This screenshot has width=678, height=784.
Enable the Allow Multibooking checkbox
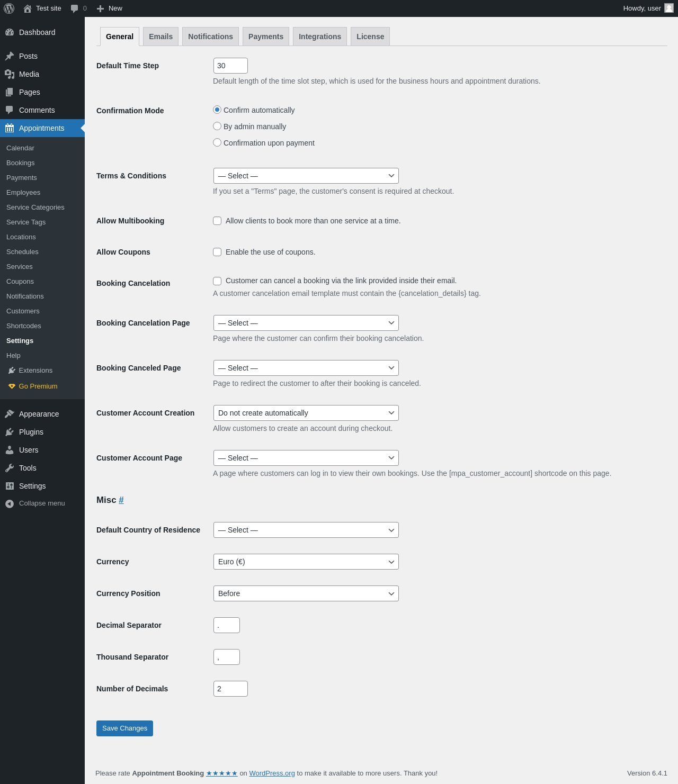(217, 221)
